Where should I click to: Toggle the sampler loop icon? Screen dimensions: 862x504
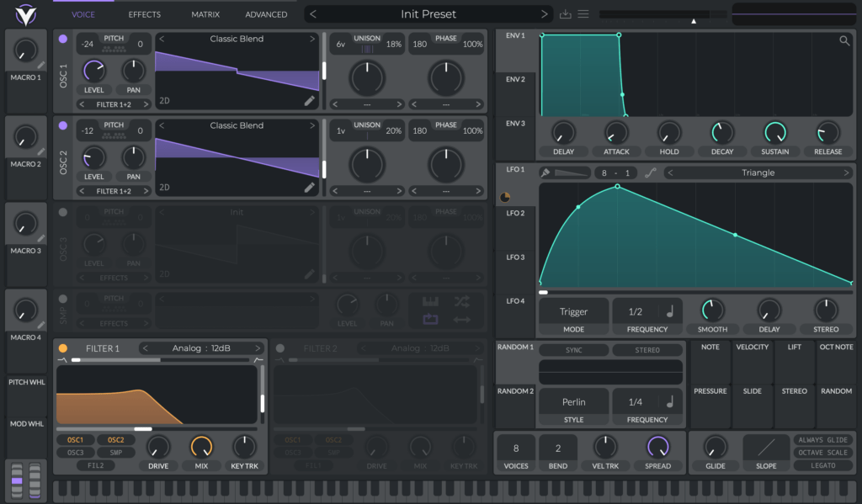pos(430,320)
